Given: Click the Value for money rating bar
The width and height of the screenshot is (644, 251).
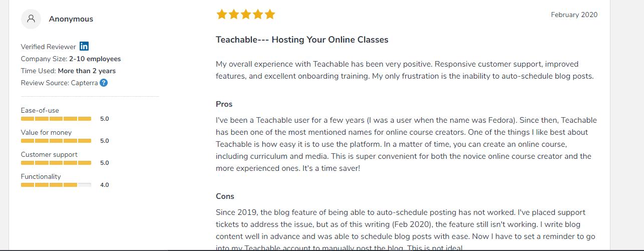Looking at the screenshot, I should (x=56, y=141).
